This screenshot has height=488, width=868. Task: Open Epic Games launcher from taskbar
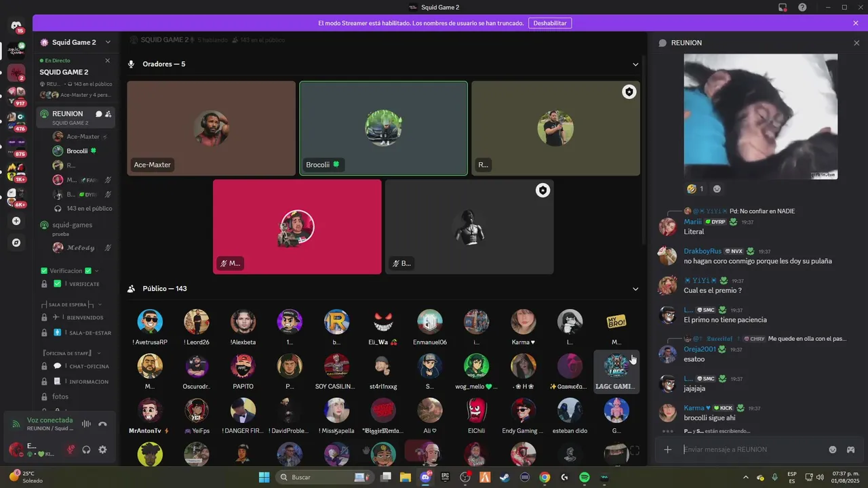(445, 477)
